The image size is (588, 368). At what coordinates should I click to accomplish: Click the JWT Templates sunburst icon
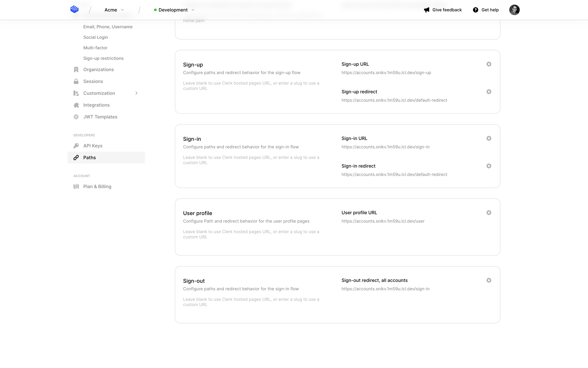[76, 117]
